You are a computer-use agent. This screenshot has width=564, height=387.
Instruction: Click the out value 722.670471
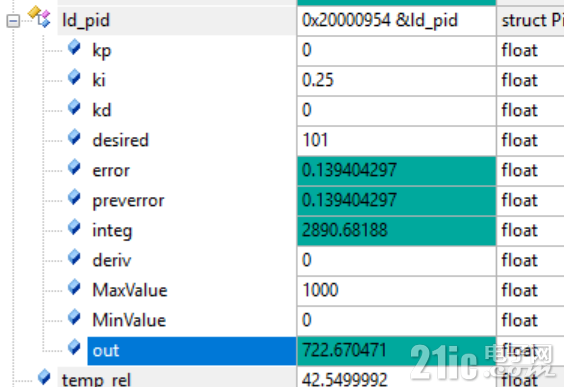click(x=344, y=350)
